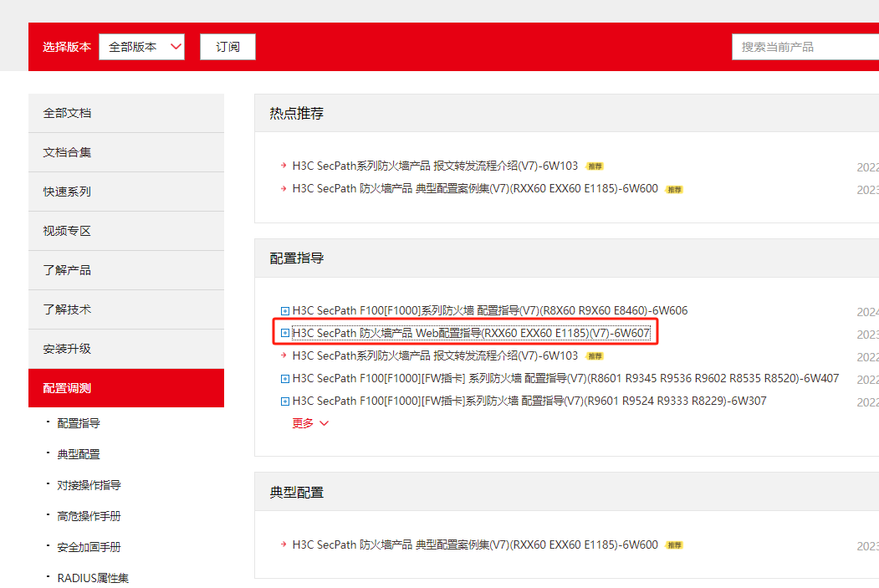Open H3C SecPath F100[F1000] 配置指导 6W606 document
The height and width of the screenshot is (588, 879).
490,310
